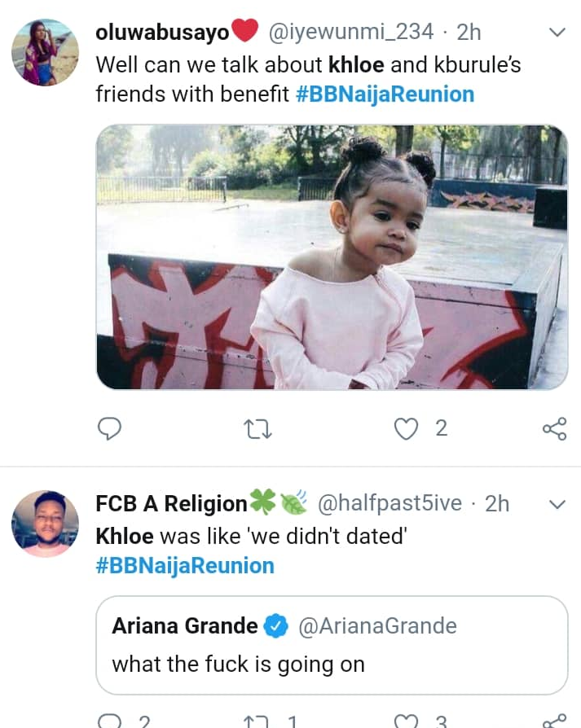Open #BBNaijaReunion hashtag in FCB A Religion's tweet
Image resolution: width=581 pixels, height=728 pixels.
(185, 566)
